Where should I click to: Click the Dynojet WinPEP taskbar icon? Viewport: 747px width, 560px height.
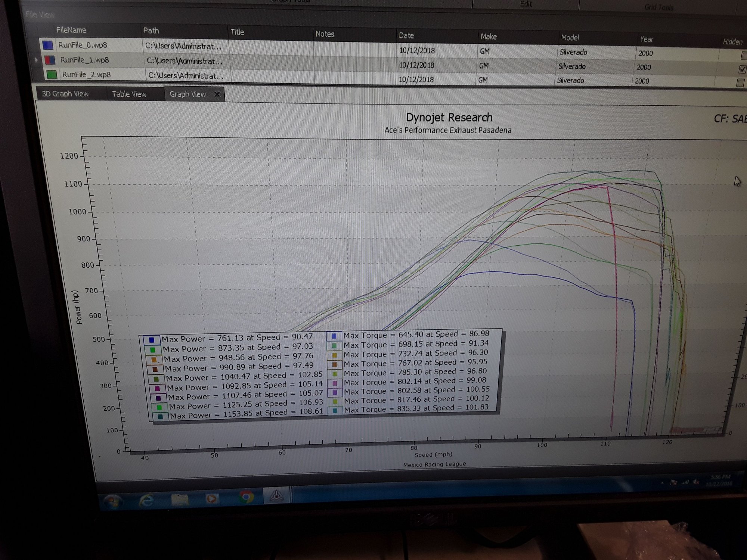click(276, 496)
